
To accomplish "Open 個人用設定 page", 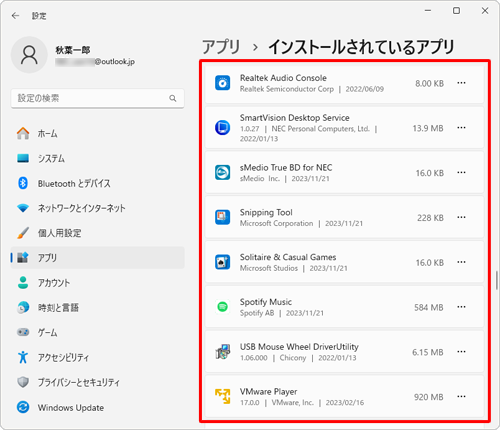I will (97, 233).
